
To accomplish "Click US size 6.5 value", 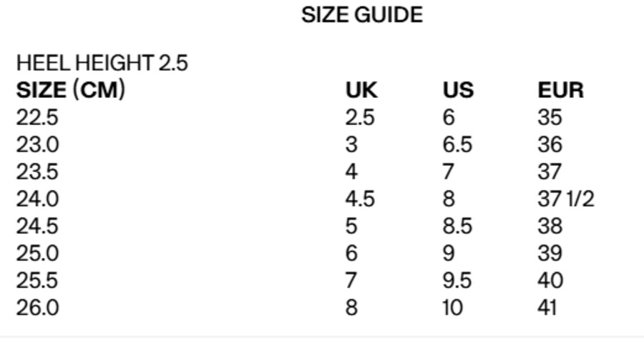I will pyautogui.click(x=457, y=144).
